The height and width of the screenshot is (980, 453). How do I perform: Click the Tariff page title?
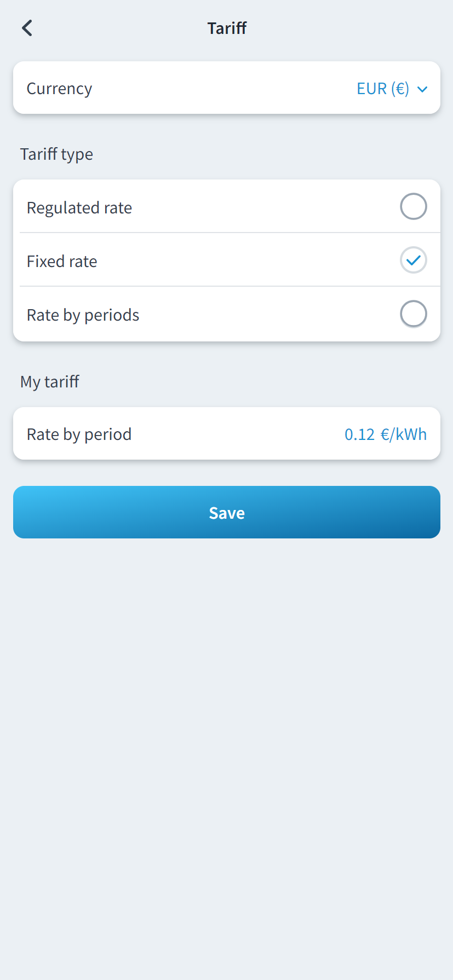[x=227, y=28]
